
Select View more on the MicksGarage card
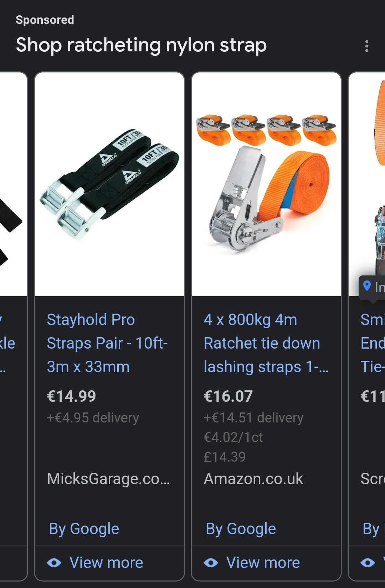tap(106, 563)
